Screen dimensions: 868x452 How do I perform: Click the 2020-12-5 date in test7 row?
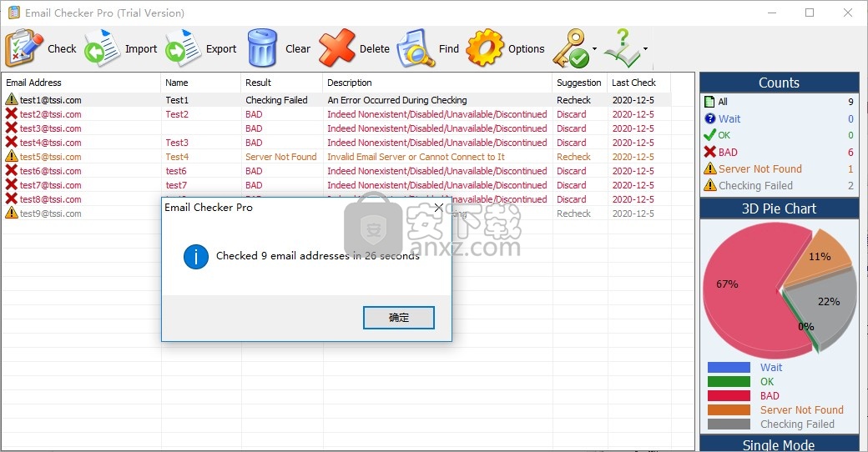(x=633, y=185)
